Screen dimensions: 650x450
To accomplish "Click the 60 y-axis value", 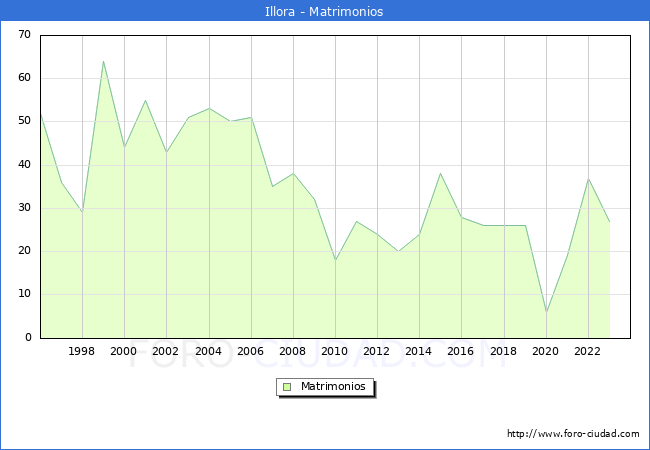I will pyautogui.click(x=25, y=77).
